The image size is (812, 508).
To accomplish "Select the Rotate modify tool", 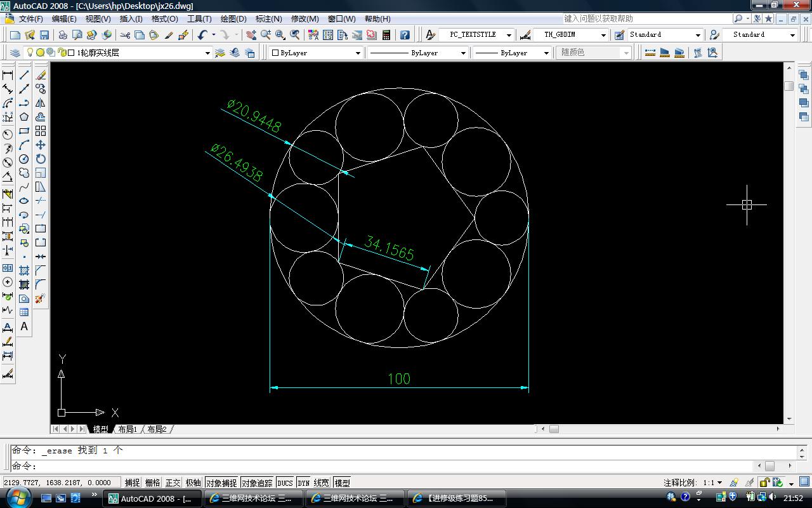I will click(41, 159).
